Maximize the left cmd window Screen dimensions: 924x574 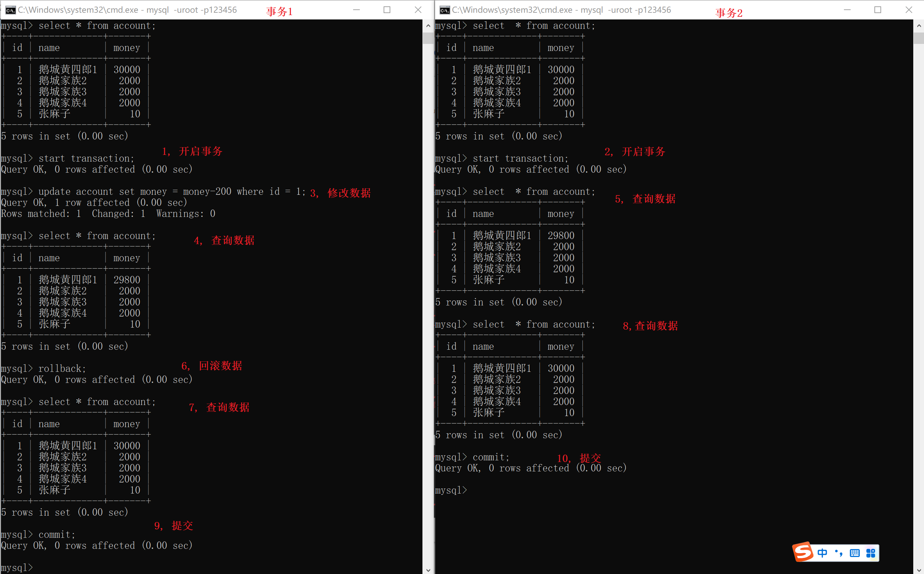pyautogui.click(x=387, y=10)
